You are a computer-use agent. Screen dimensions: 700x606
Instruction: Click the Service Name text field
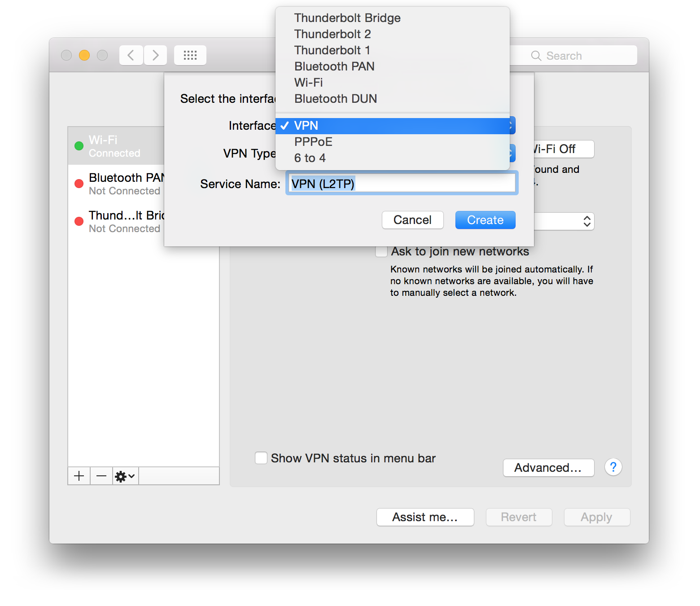click(402, 183)
